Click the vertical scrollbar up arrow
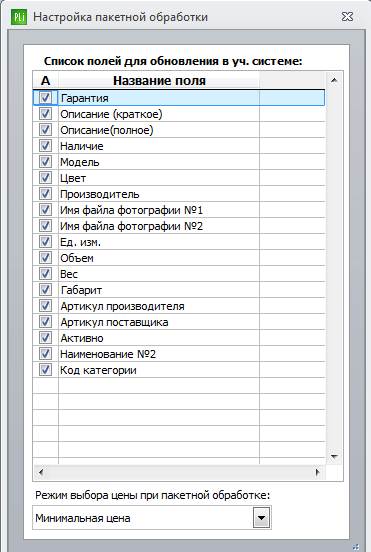This screenshot has height=552, width=371. 334,81
